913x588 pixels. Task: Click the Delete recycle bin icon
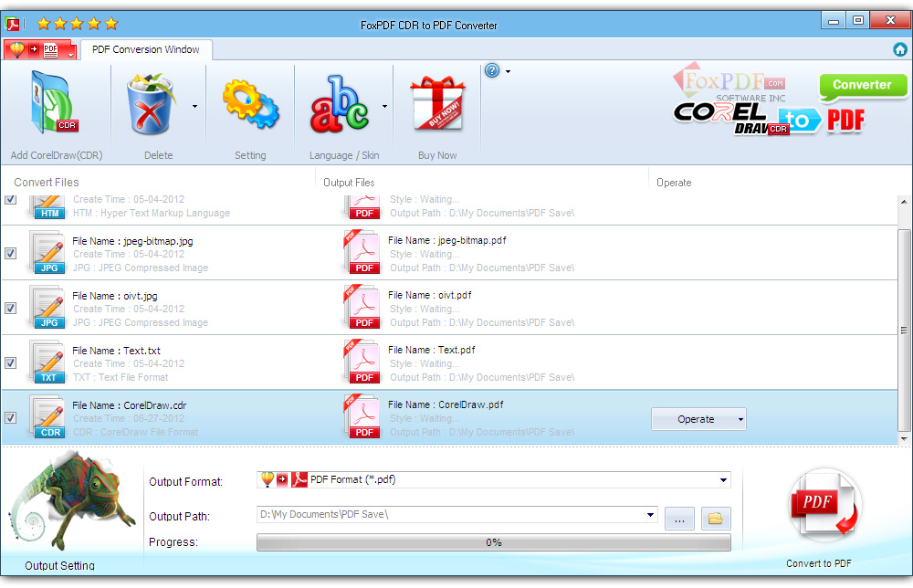coord(151,103)
